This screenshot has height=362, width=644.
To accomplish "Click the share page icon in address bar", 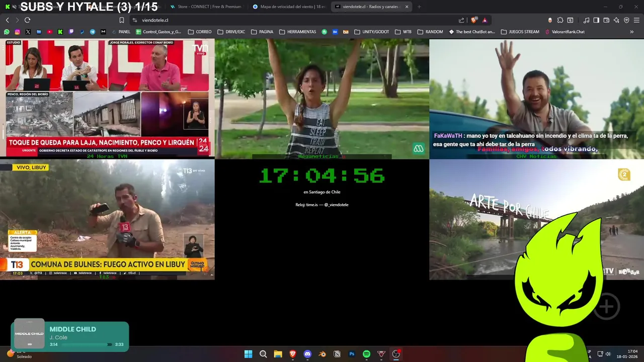I will 461,20.
